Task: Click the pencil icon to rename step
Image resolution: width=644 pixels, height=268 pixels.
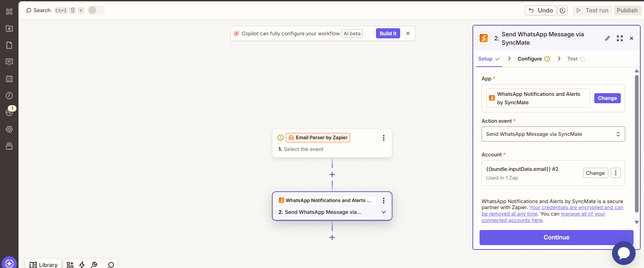Action: [x=607, y=38]
